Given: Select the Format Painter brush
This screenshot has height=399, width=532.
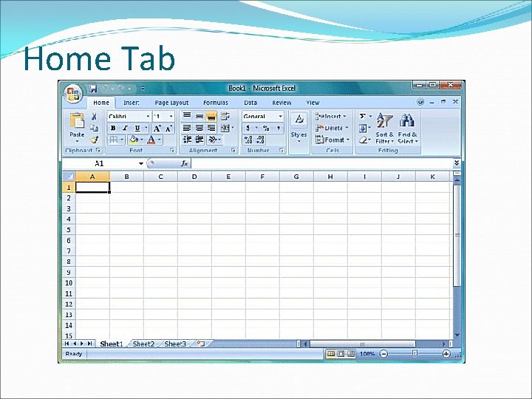Looking at the screenshot, I should pos(94,140).
